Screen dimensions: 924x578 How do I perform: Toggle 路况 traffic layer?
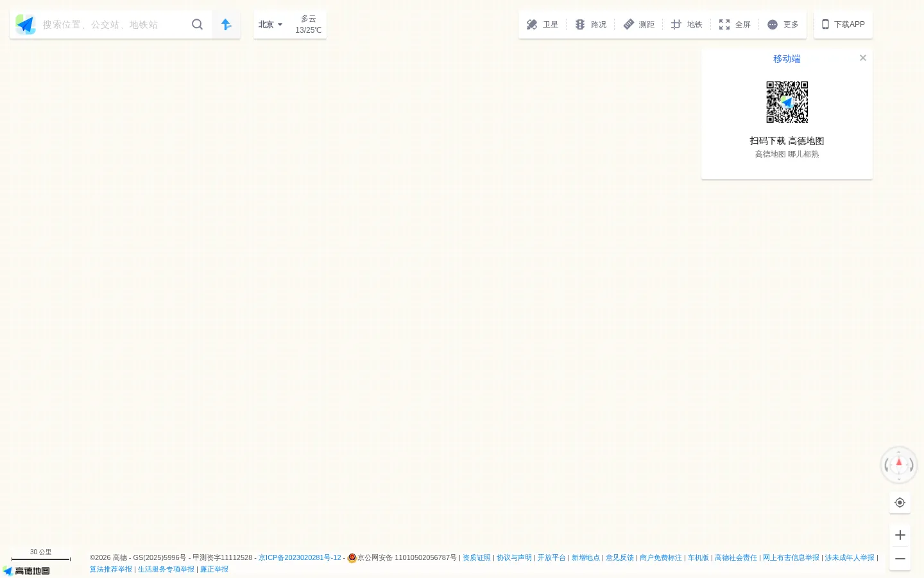pyautogui.click(x=590, y=24)
